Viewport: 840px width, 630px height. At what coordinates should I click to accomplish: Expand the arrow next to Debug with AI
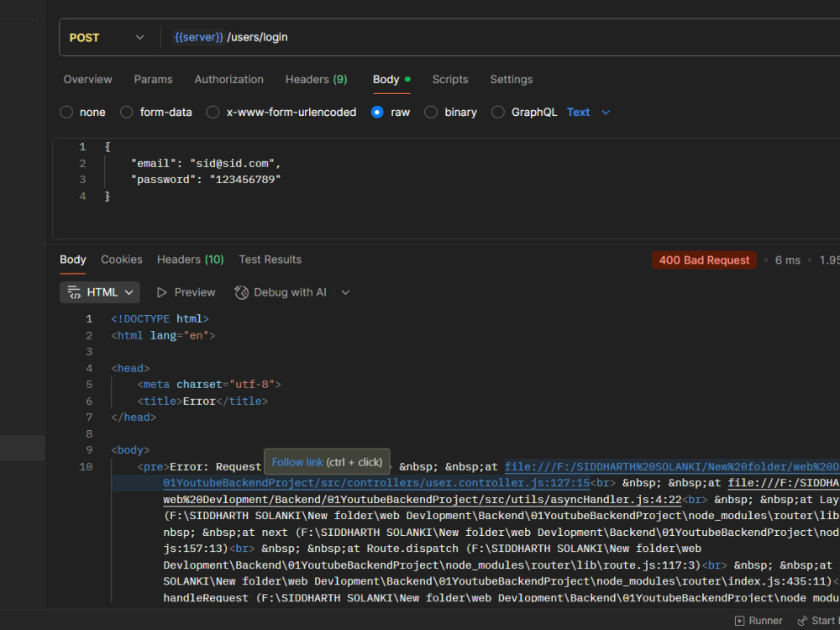pos(345,292)
